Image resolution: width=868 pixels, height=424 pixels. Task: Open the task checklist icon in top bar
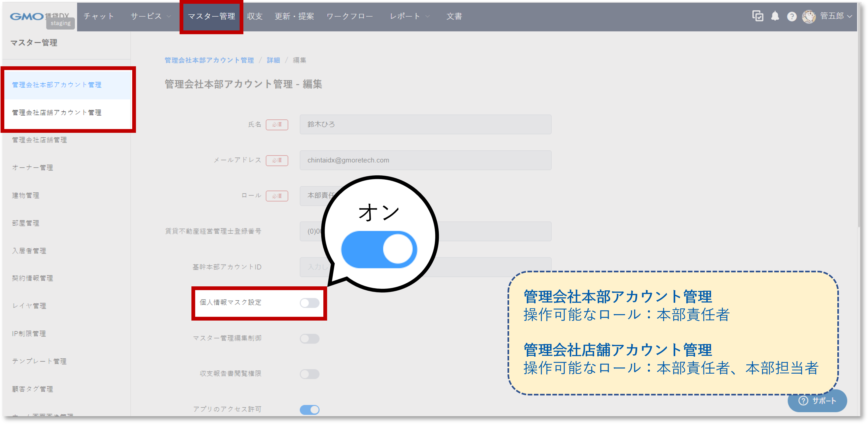pyautogui.click(x=758, y=16)
